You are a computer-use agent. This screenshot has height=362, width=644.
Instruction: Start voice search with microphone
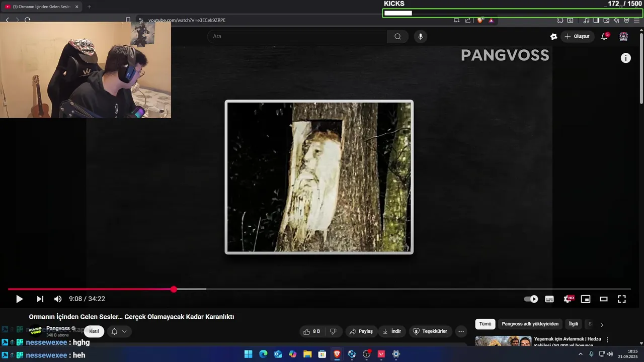pyautogui.click(x=421, y=36)
